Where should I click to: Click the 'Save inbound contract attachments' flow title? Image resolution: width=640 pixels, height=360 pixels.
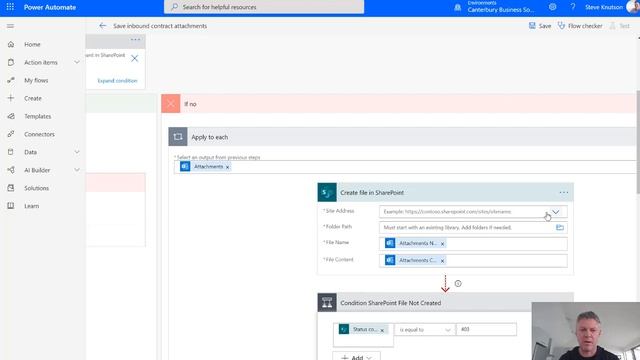(x=160, y=26)
